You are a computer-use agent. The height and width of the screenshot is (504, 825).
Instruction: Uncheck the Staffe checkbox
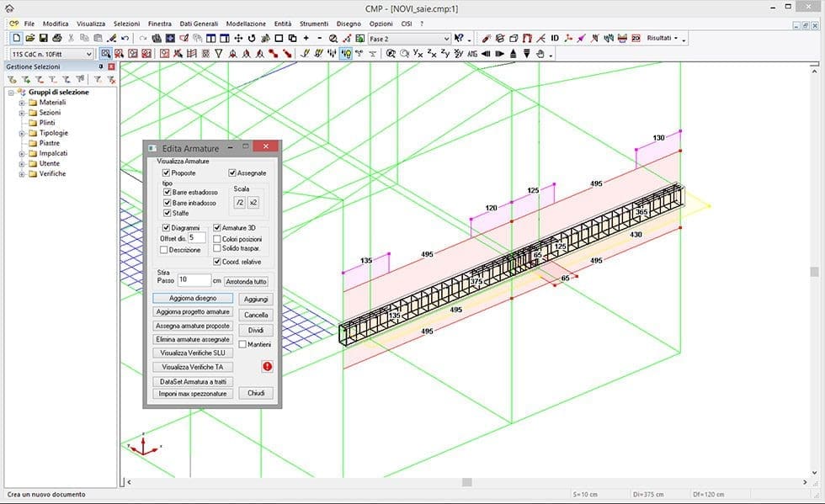click(167, 214)
